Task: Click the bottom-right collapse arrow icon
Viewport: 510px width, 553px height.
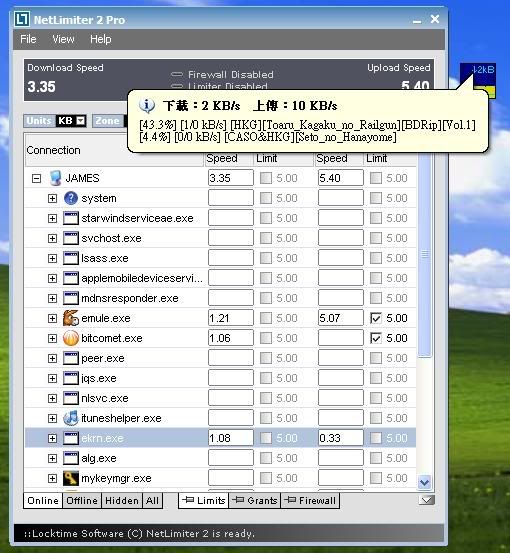Action: [426, 500]
